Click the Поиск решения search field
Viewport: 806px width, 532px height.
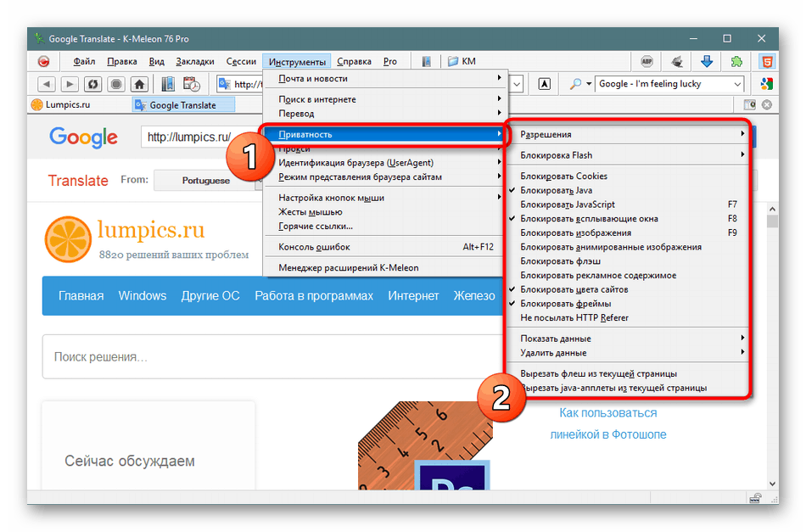point(272,356)
